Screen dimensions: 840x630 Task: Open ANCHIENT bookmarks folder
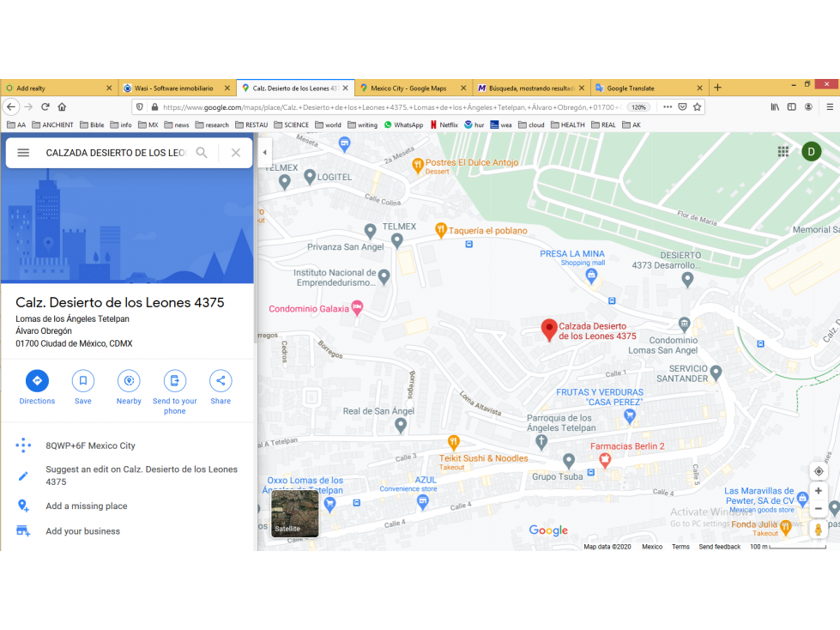52,124
